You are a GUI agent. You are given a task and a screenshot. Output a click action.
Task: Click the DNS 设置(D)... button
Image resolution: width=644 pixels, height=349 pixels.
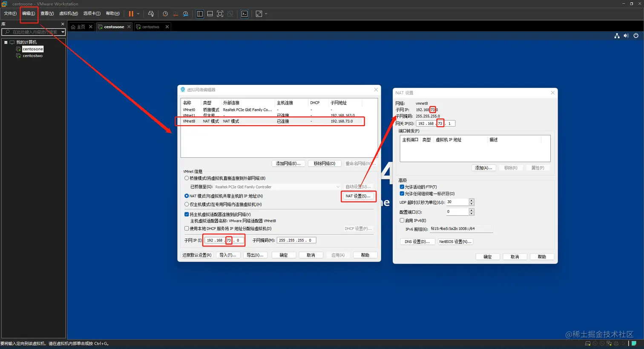(417, 242)
